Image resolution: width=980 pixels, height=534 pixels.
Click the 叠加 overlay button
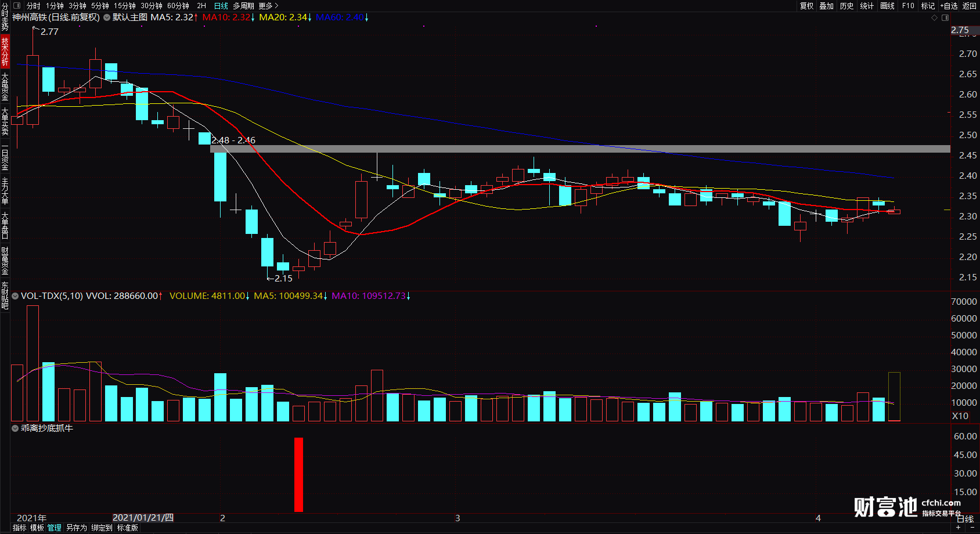pyautogui.click(x=827, y=6)
